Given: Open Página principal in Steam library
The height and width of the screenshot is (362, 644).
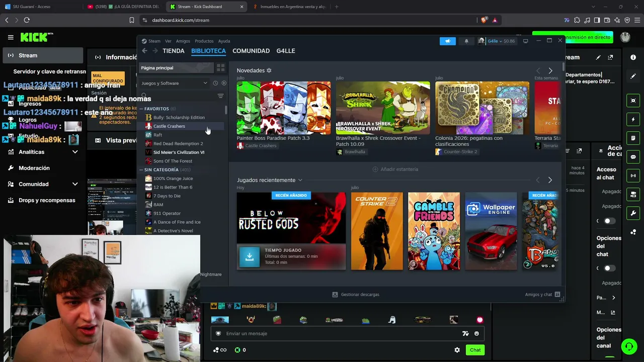Looking at the screenshot, I should coord(176,68).
